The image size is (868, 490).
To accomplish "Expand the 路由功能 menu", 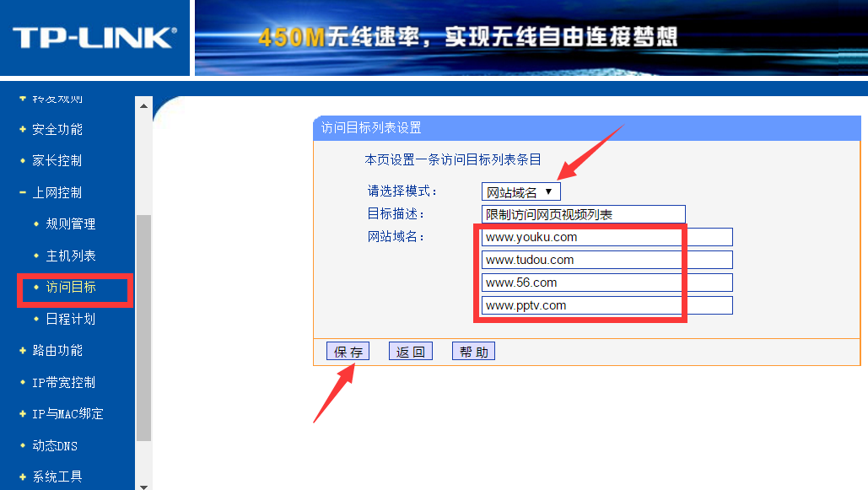I will point(57,351).
